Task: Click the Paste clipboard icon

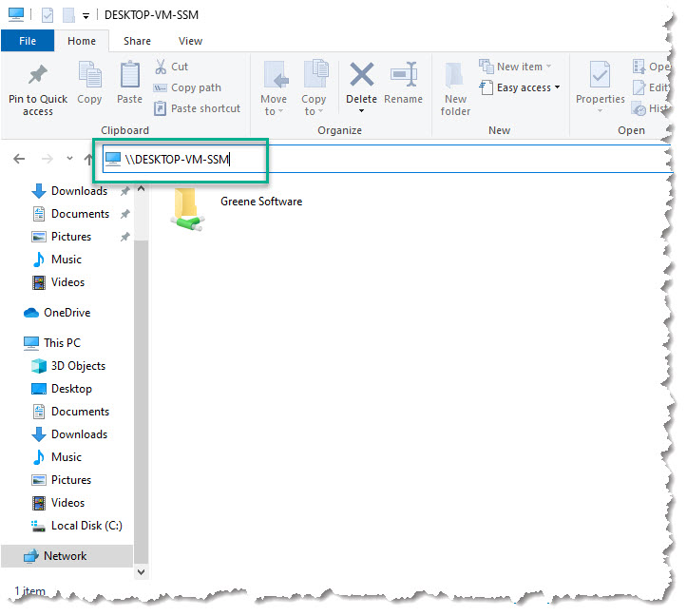Action: click(130, 76)
